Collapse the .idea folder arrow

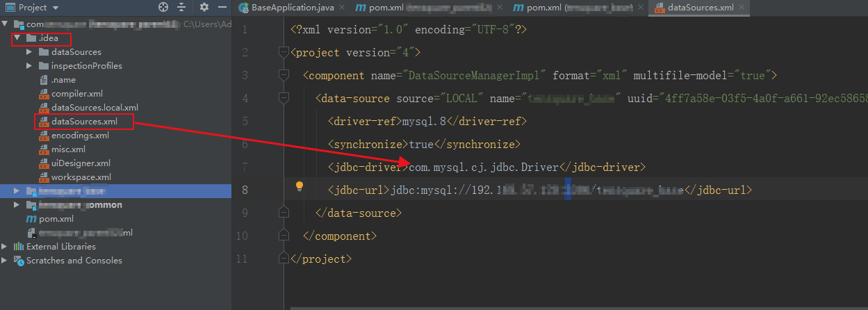click(x=17, y=38)
